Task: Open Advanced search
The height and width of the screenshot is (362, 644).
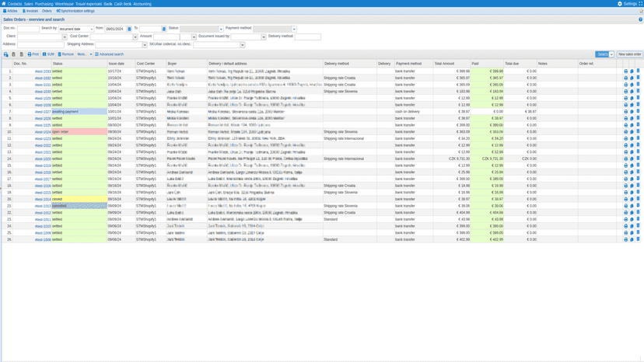Action: 109,54
